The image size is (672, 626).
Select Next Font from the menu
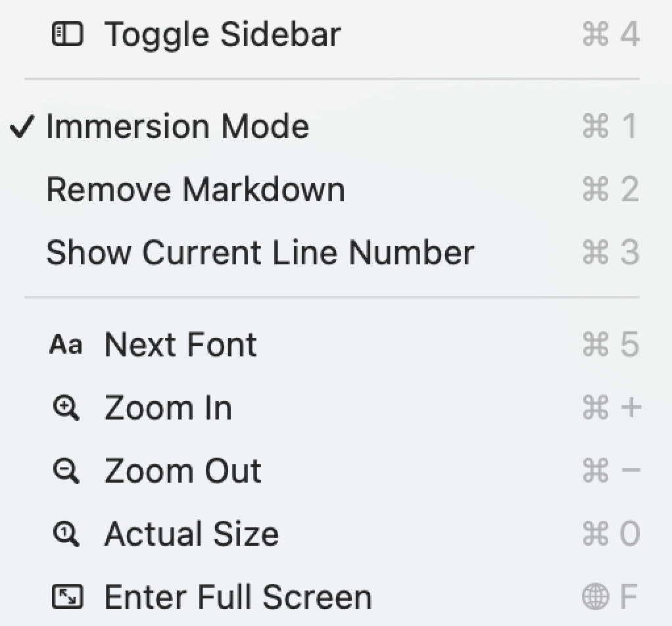[180, 343]
